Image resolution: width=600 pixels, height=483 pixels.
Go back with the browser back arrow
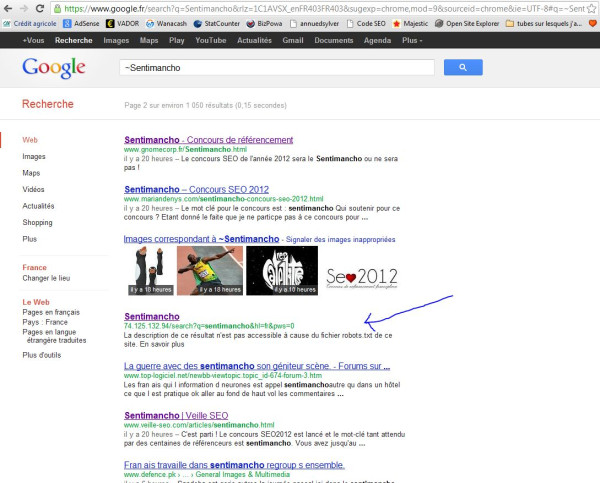pos(8,8)
